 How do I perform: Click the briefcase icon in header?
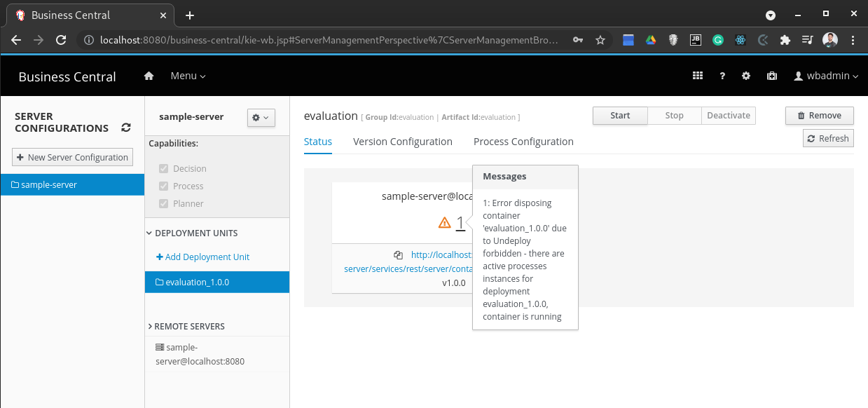[771, 76]
